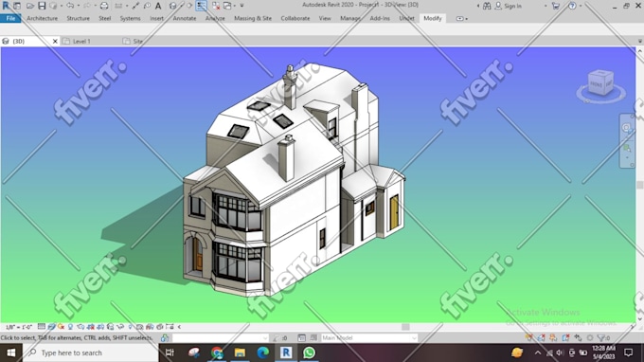The image size is (644, 362).
Task: Toggle Select Underlay Elements icon in status bar
Action: tap(542, 337)
